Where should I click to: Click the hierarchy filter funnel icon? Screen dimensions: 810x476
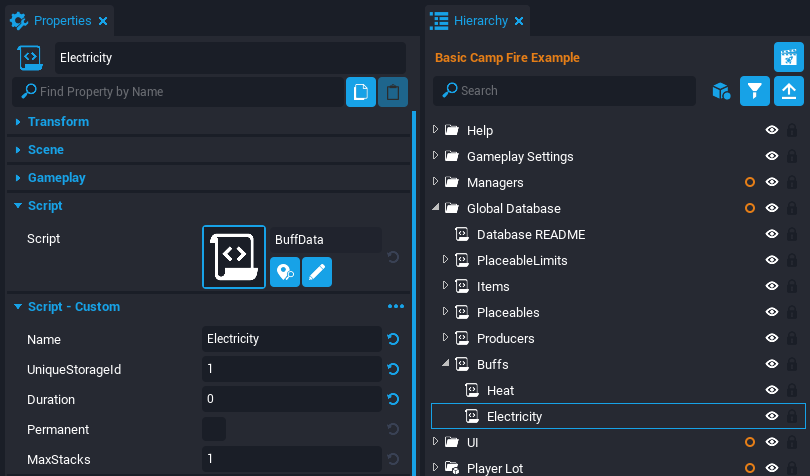click(x=755, y=91)
